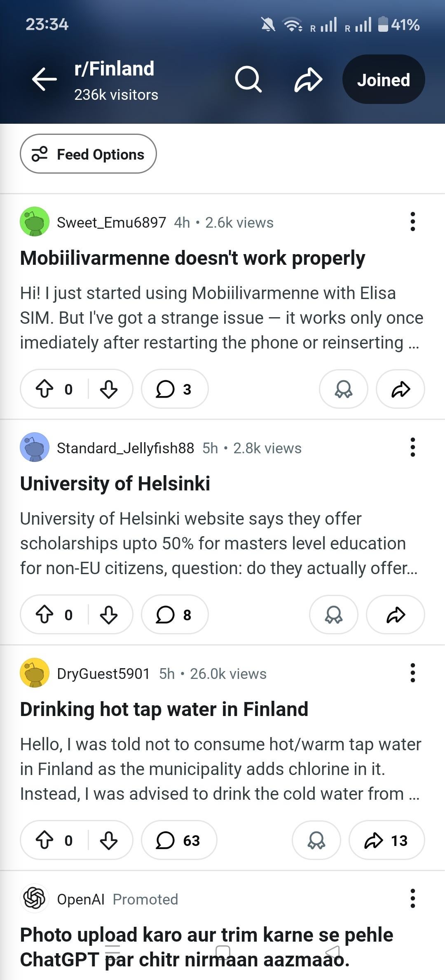Open overflow menu for Drinking hot tap water post
This screenshot has width=445, height=980.
(412, 673)
